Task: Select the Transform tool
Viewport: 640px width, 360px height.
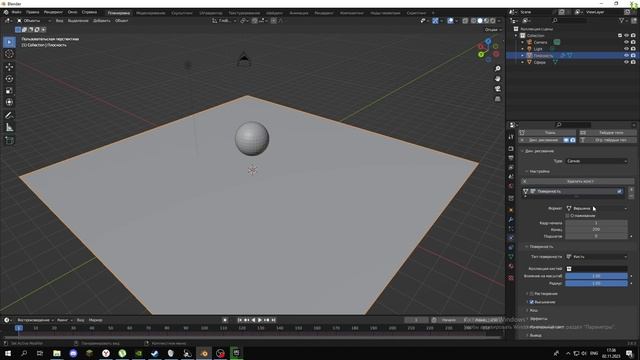Action: (9, 102)
